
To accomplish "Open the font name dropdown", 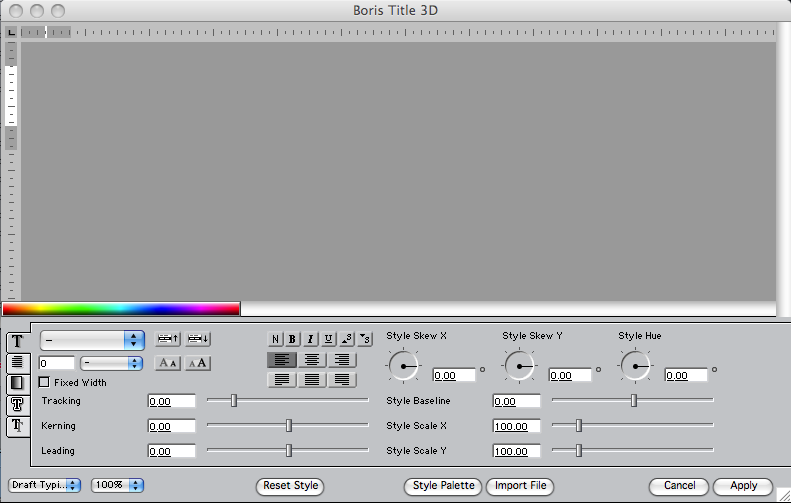I will click(92, 341).
